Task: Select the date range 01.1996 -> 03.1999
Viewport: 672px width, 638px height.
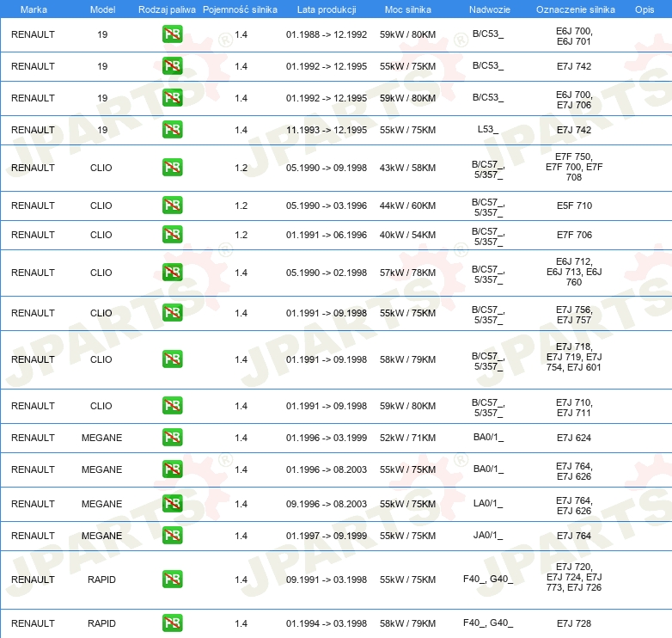Action: point(327,438)
